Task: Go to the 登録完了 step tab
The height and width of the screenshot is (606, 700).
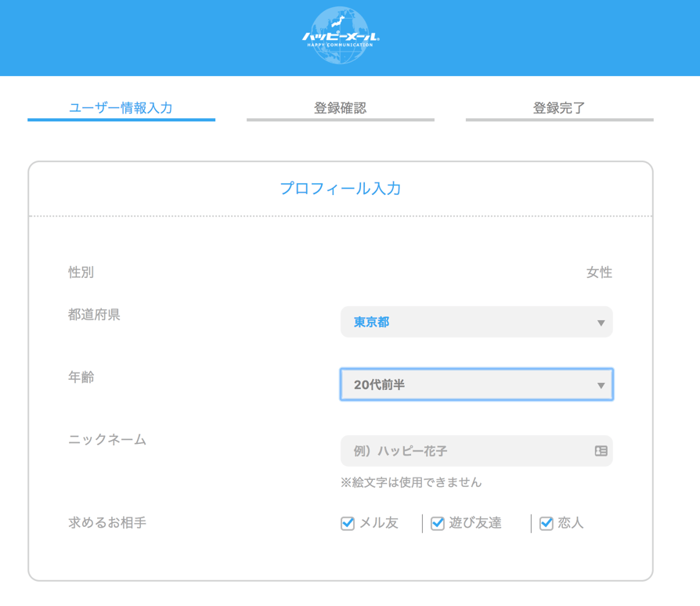Action: click(559, 108)
